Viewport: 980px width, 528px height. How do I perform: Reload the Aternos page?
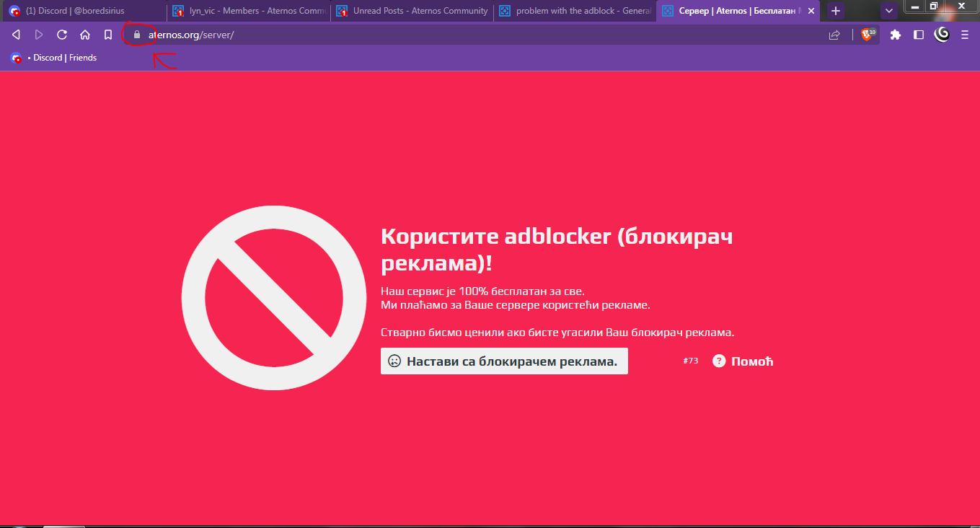62,35
